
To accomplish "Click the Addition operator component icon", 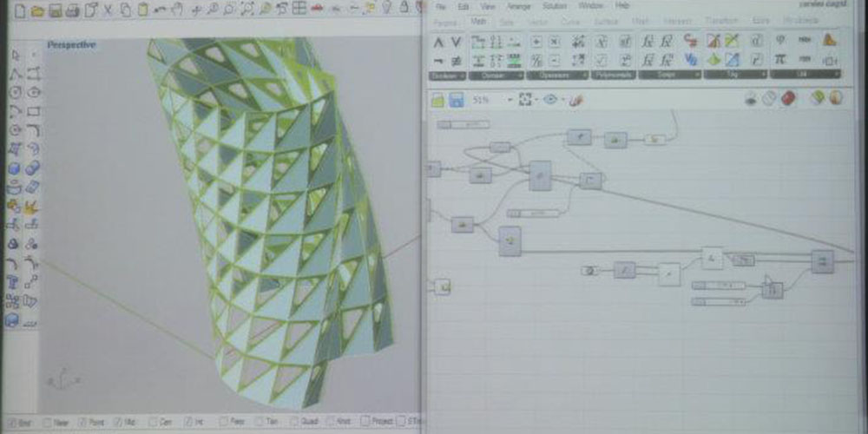I will click(536, 41).
